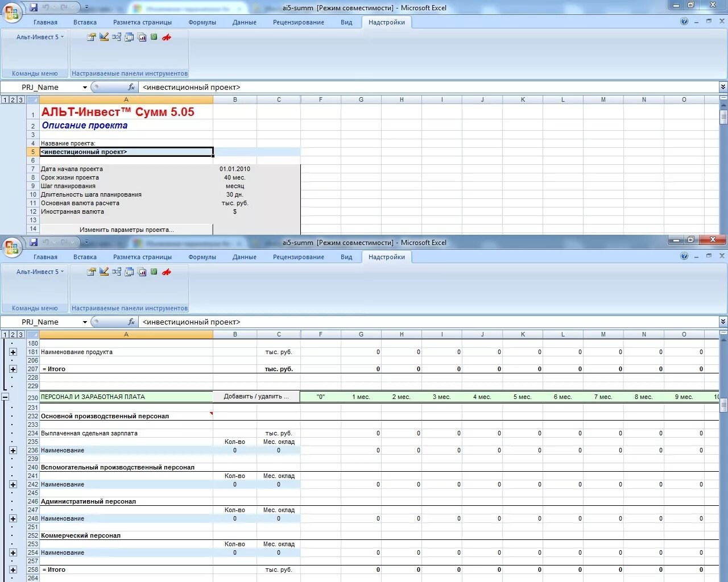
Task: Click the stacked-tables icon in bottom window toolbar
Action: [129, 272]
